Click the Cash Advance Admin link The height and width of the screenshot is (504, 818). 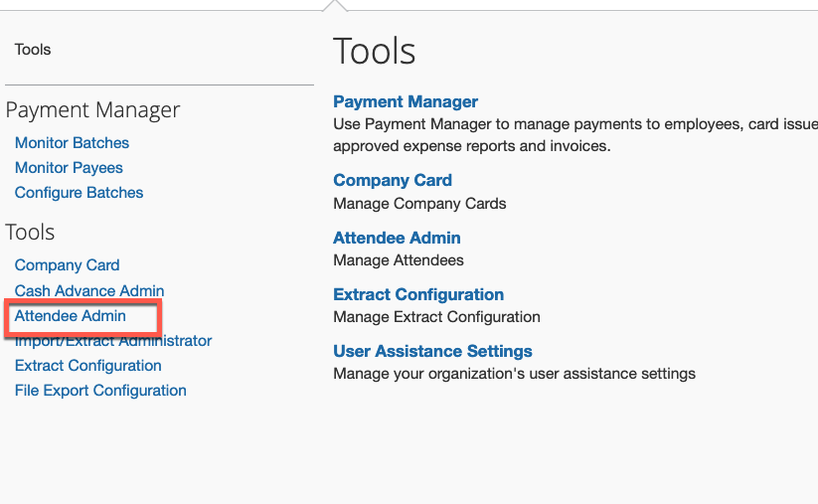[89, 291]
